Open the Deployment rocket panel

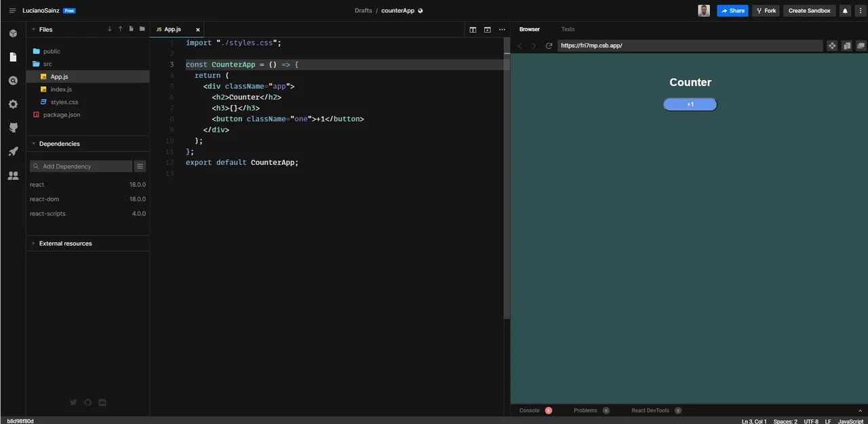click(x=13, y=151)
